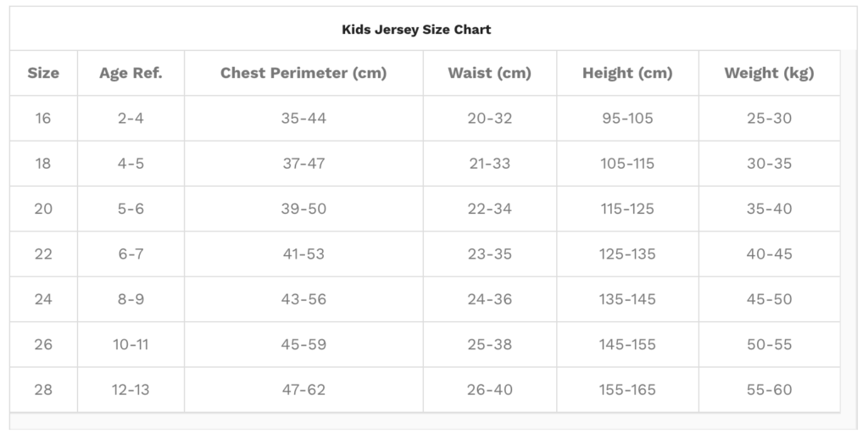Click the Chest Perimeter (cm) header
Image resolution: width=868 pixels, height=440 pixels.
tap(303, 73)
